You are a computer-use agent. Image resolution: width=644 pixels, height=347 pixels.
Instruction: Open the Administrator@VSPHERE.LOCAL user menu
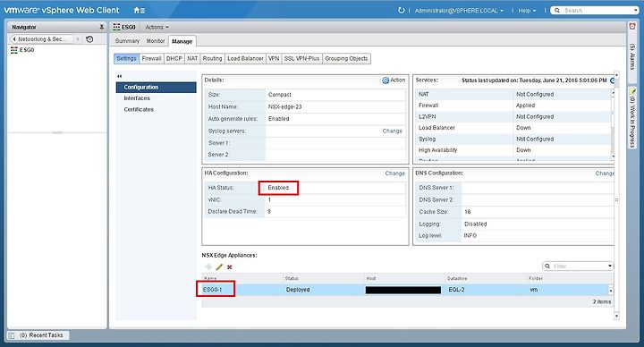click(459, 10)
